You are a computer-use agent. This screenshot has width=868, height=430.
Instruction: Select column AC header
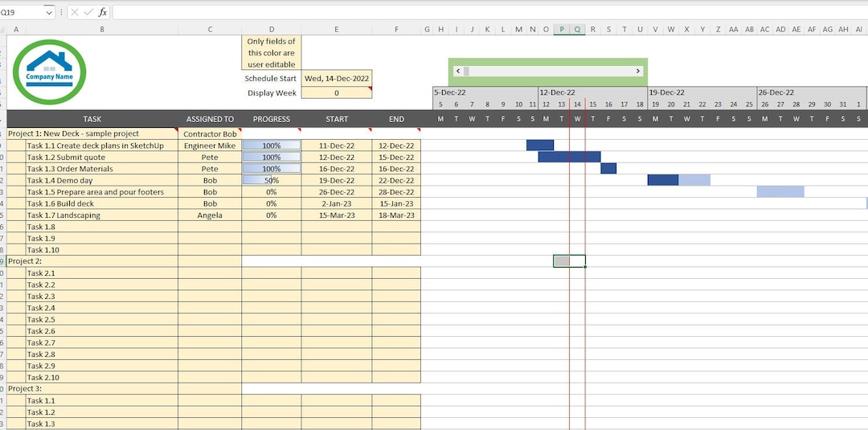click(x=765, y=30)
